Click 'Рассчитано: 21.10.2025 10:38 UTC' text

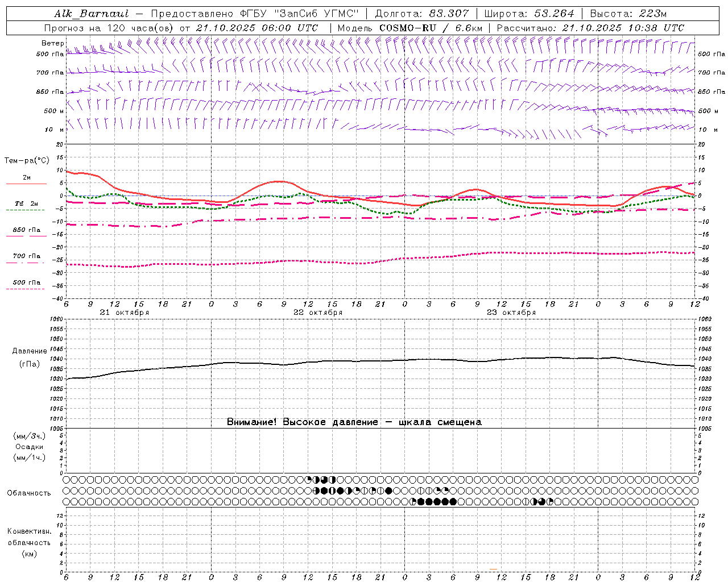click(x=590, y=28)
